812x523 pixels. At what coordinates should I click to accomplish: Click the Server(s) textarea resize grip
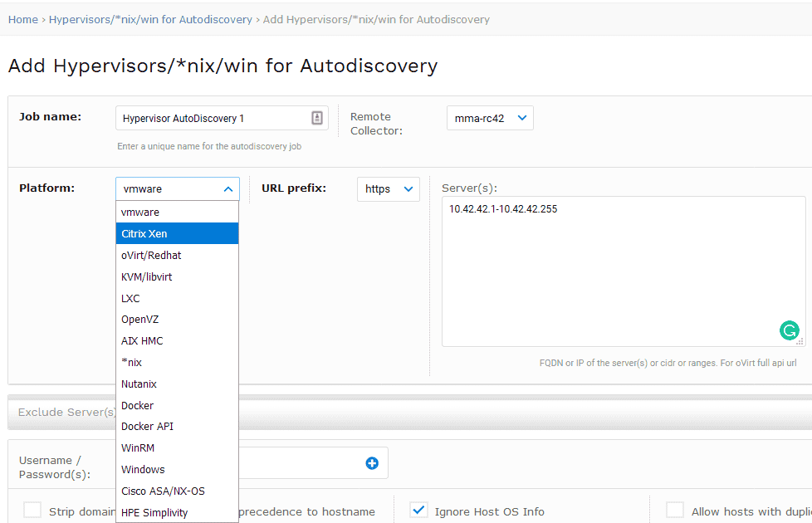click(x=800, y=341)
